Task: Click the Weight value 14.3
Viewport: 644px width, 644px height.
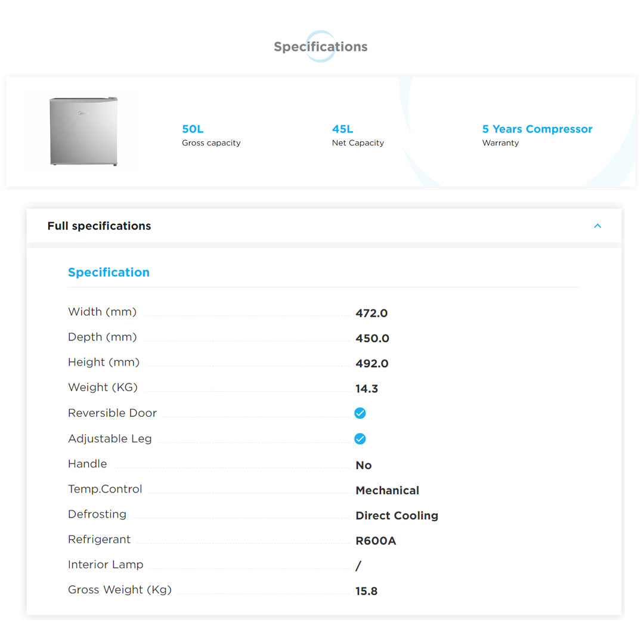Action: coord(367,389)
